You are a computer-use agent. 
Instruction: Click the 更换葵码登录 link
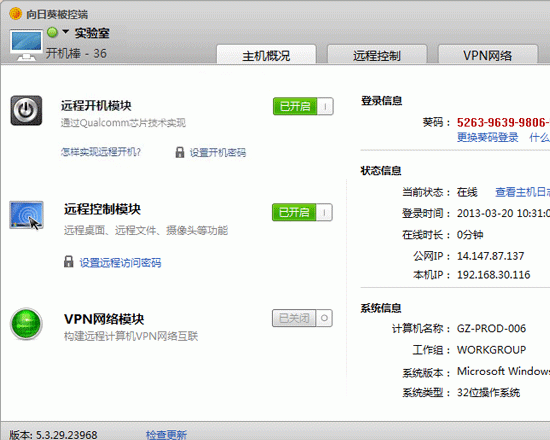[487, 137]
